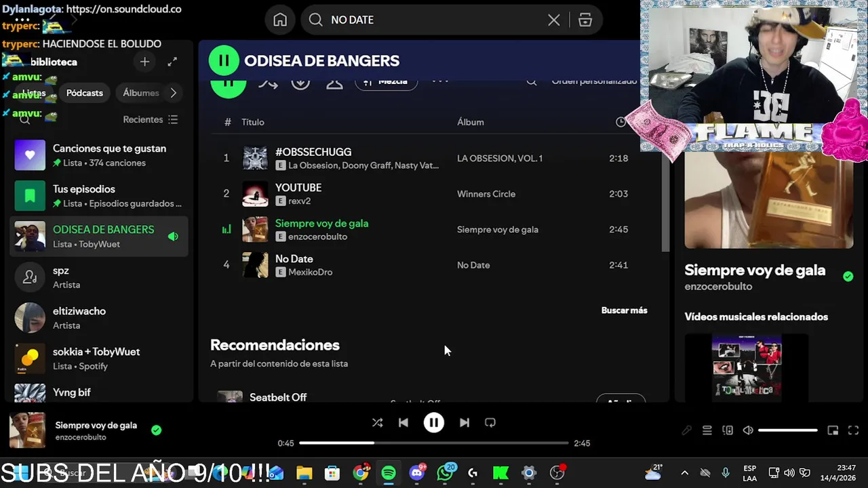Select the #OBSSECHUGG track title

313,152
